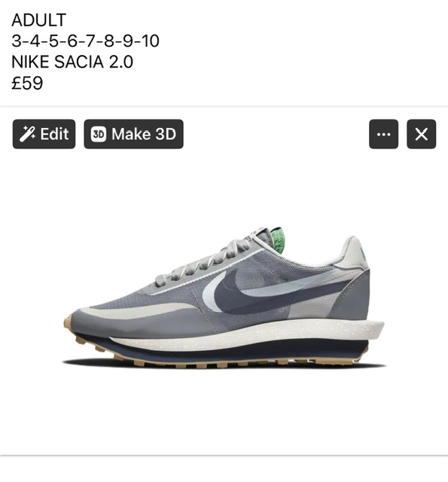
Task: Click the 3-4-5-6-7-8-9-10 size list
Action: coord(85,41)
